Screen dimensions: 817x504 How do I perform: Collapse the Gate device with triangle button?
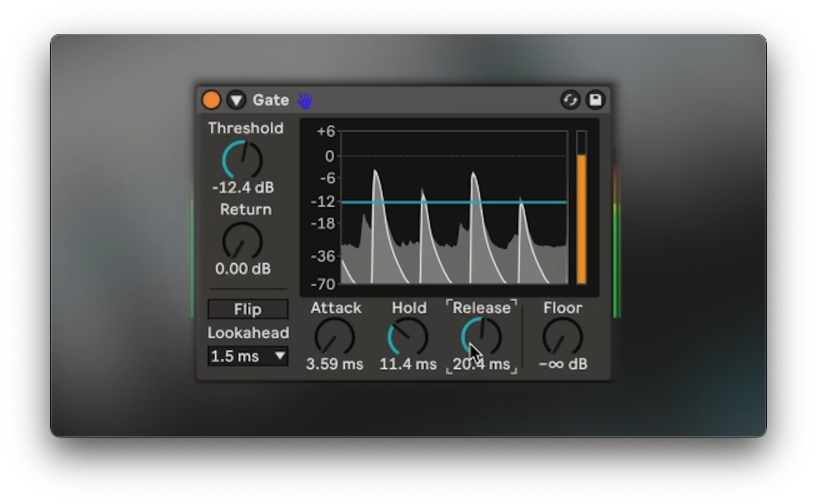pyautogui.click(x=236, y=100)
